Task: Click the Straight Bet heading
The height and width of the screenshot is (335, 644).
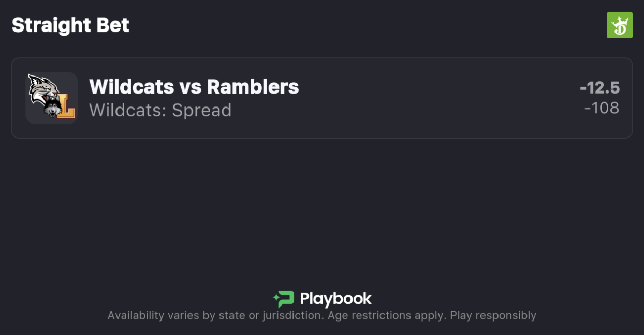Action: (x=70, y=25)
